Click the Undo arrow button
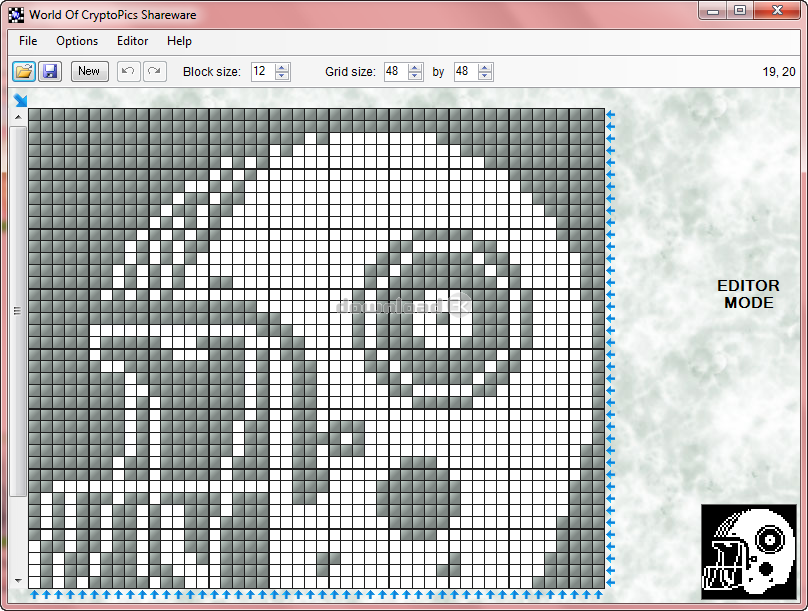The image size is (808, 611). tap(128, 71)
